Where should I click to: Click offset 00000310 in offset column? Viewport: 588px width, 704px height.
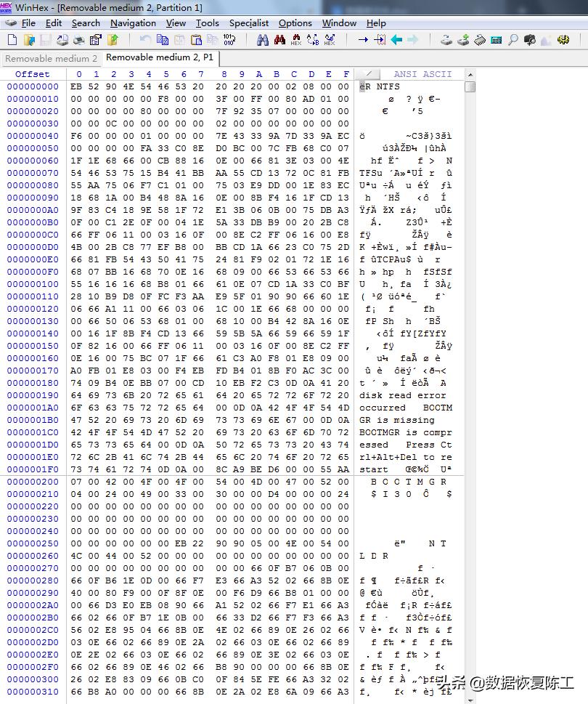pyautogui.click(x=33, y=692)
